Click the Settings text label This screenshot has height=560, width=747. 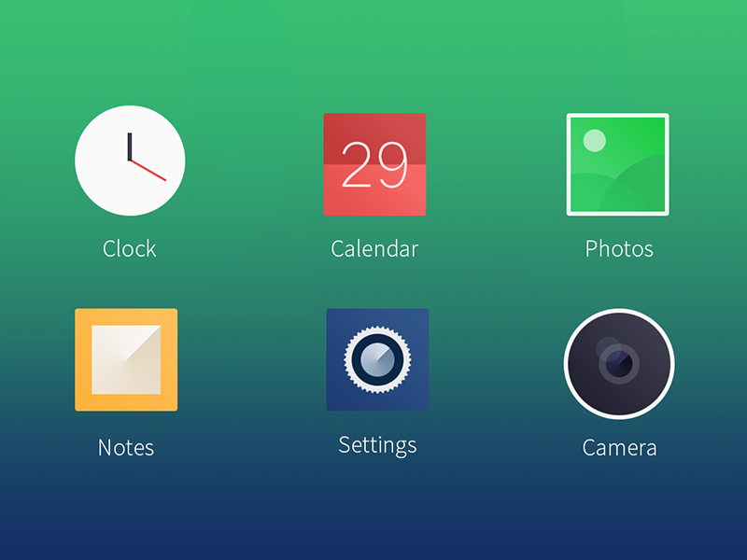(377, 445)
